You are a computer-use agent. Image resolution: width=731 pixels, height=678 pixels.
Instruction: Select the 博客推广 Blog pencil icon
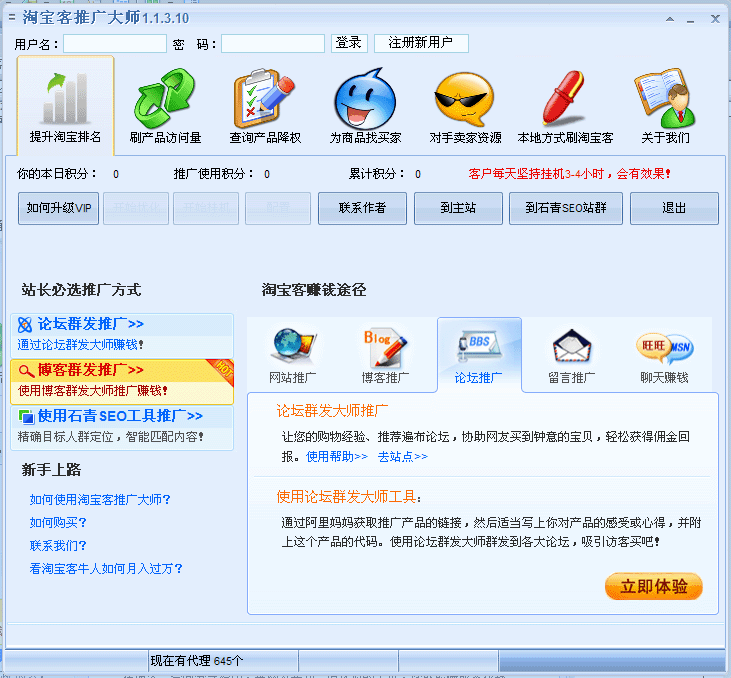click(x=386, y=348)
